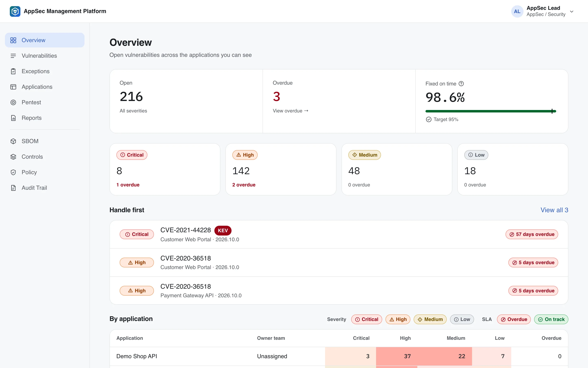Toggle the Overdue SLA filter chip
The width and height of the screenshot is (588, 368).
(x=514, y=319)
